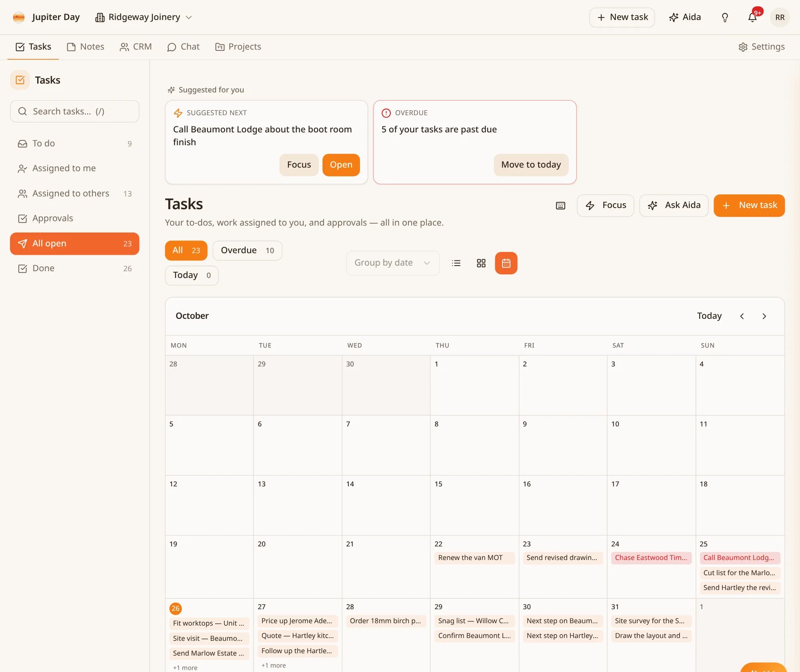The height and width of the screenshot is (672, 800).
Task: Switch to grid board view icon
Action: [x=481, y=263]
